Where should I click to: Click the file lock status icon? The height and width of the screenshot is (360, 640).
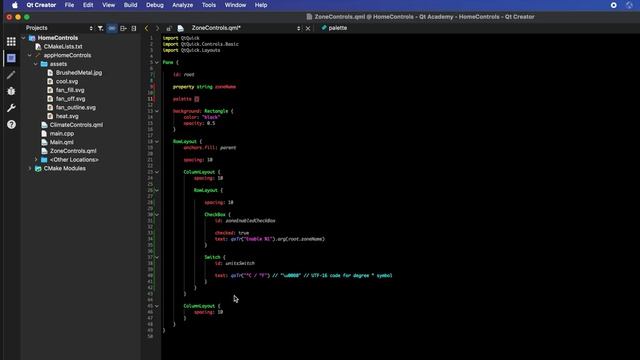tap(169, 28)
